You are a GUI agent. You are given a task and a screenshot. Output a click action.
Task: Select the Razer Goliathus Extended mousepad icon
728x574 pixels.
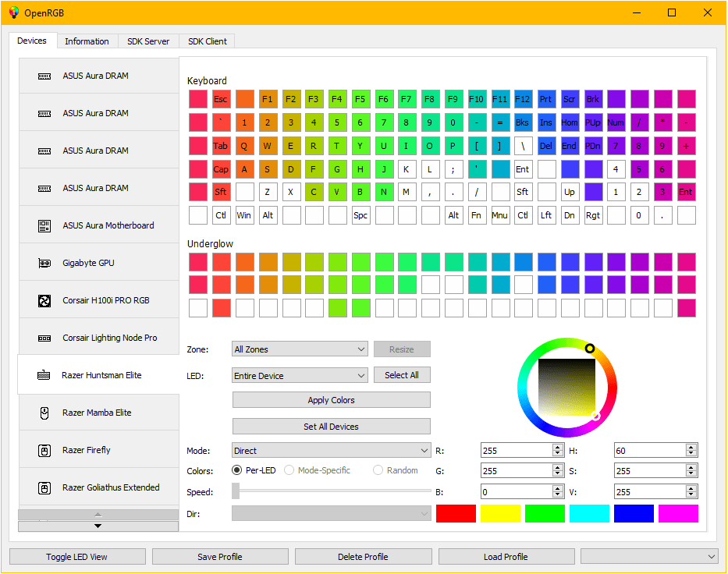coord(44,487)
